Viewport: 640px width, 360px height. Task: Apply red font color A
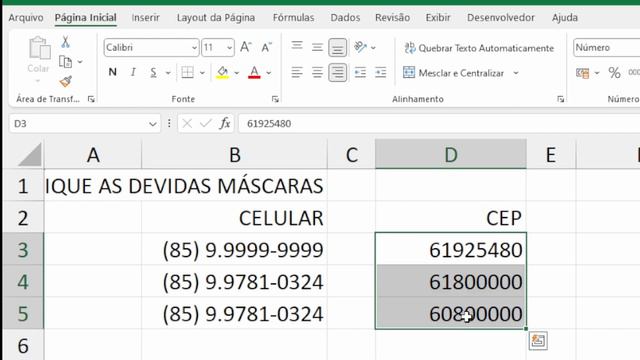coord(254,73)
